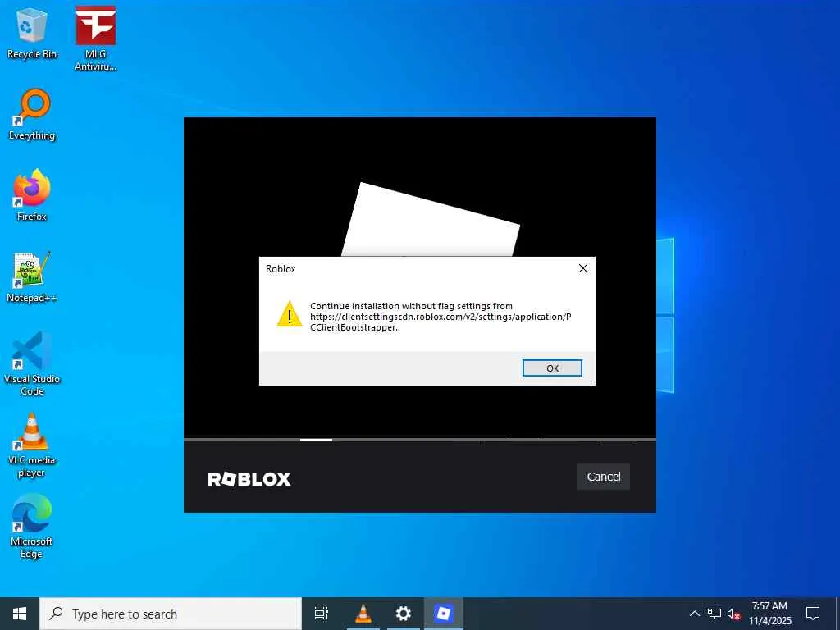
Task: Click the Roblox dialog title text
Action: [x=281, y=269]
